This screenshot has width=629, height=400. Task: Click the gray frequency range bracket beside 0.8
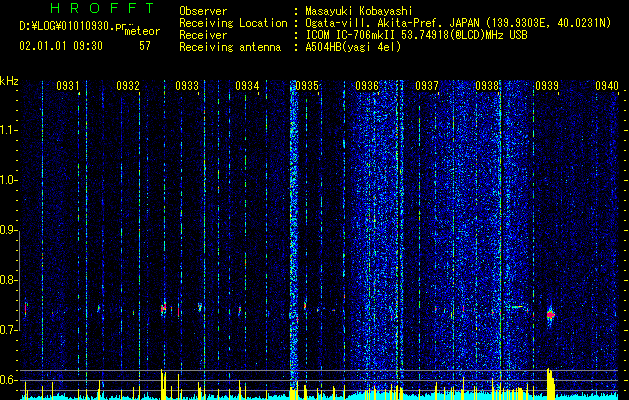19,281
